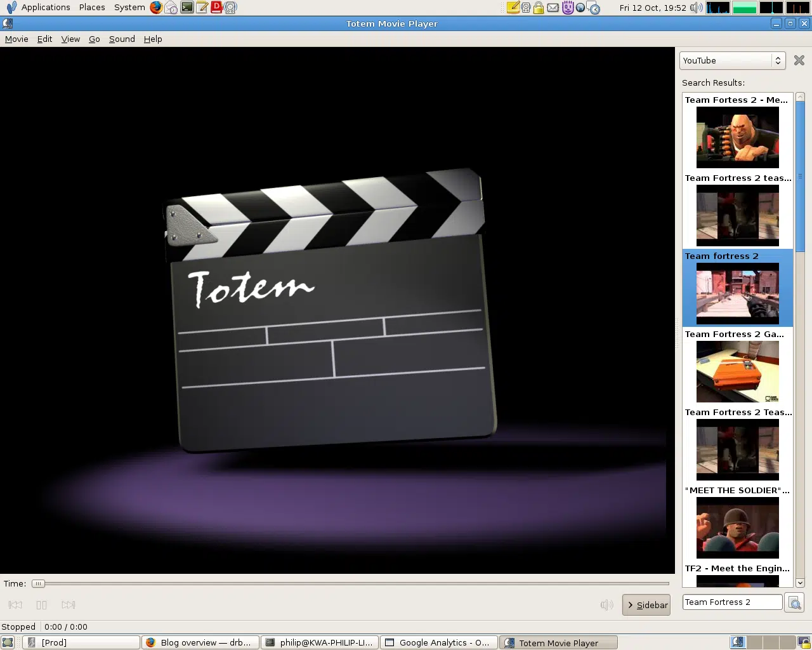The width and height of the screenshot is (812, 650).
Task: Click the show desktop icon in the bottom panel
Action: tap(8, 642)
